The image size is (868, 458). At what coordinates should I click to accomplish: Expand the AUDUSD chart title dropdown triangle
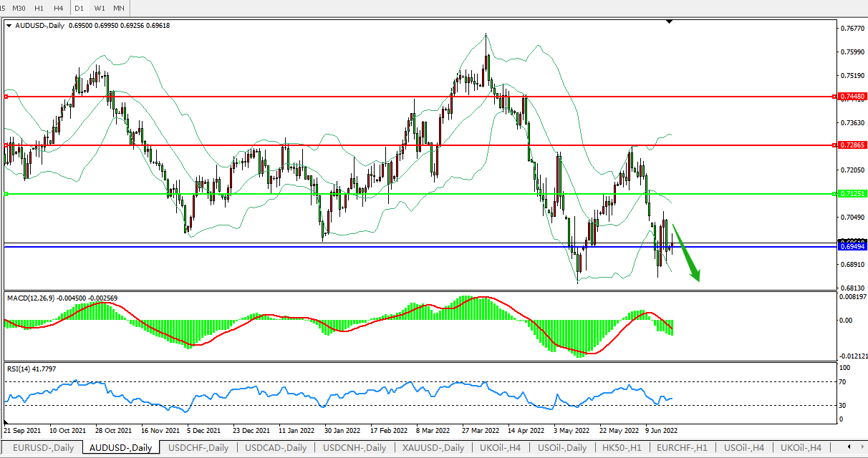9,25
